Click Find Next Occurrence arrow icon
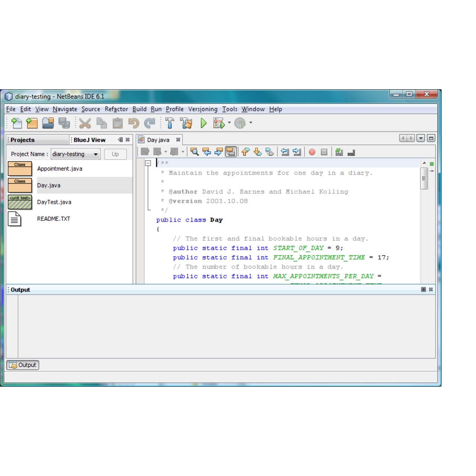 [x=219, y=152]
